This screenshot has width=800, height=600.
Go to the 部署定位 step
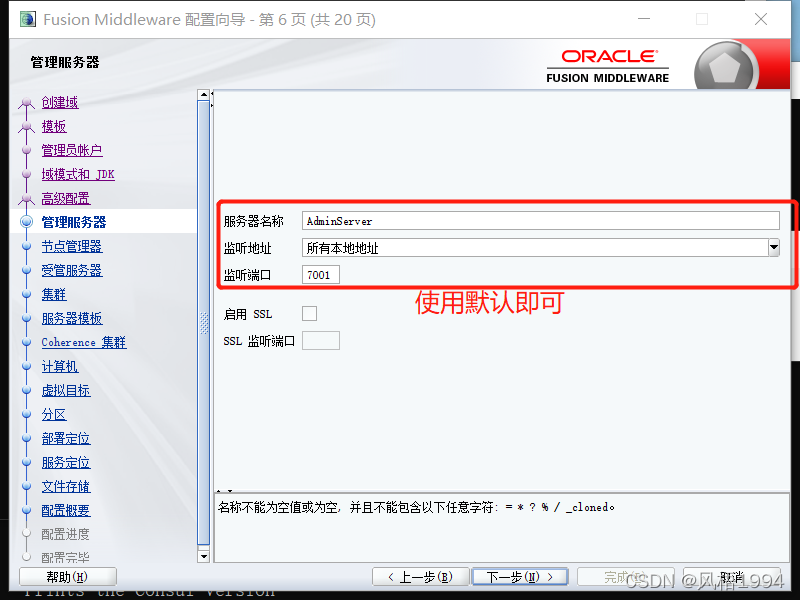point(66,438)
